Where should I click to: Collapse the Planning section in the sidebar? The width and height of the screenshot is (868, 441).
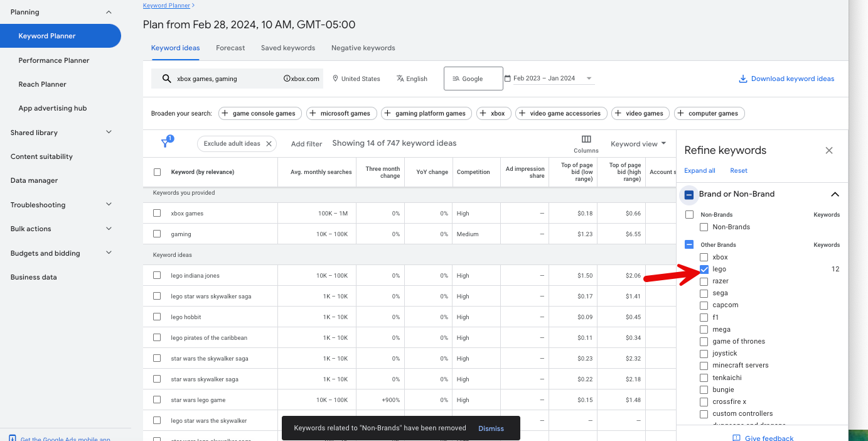(x=108, y=11)
